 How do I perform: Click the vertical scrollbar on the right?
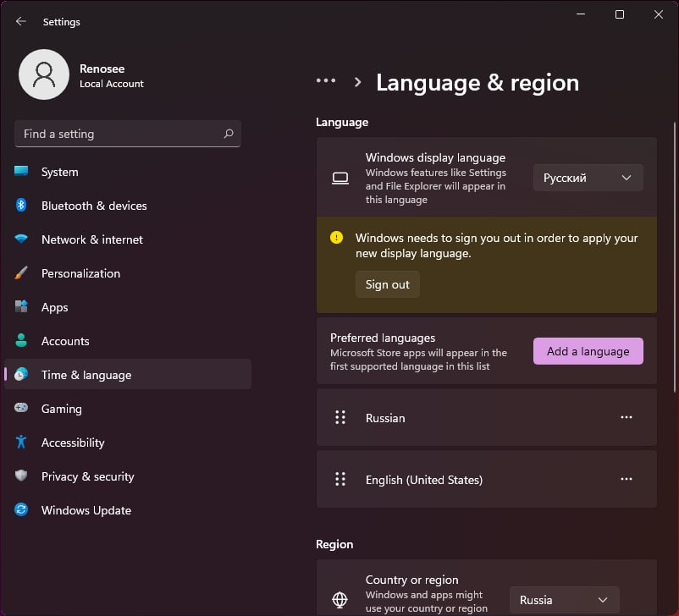674,257
